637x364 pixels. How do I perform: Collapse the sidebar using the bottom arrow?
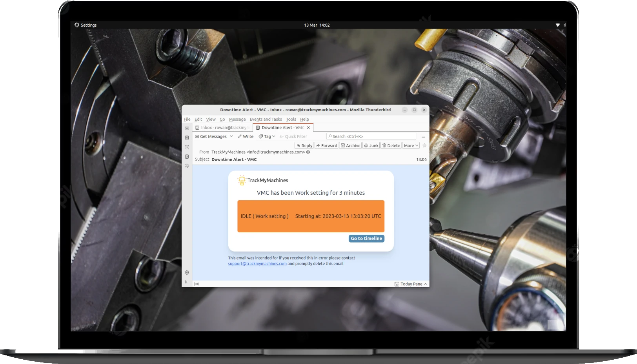pos(187,282)
